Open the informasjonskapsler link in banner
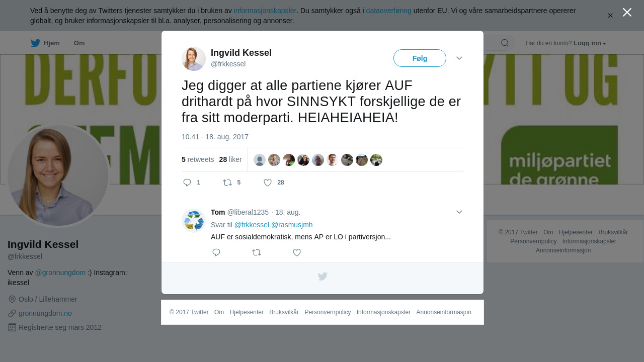644x362 pixels. pos(265,11)
